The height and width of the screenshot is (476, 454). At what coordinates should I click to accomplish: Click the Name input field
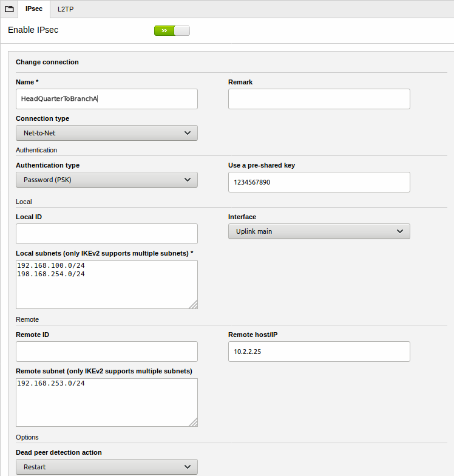coord(106,99)
